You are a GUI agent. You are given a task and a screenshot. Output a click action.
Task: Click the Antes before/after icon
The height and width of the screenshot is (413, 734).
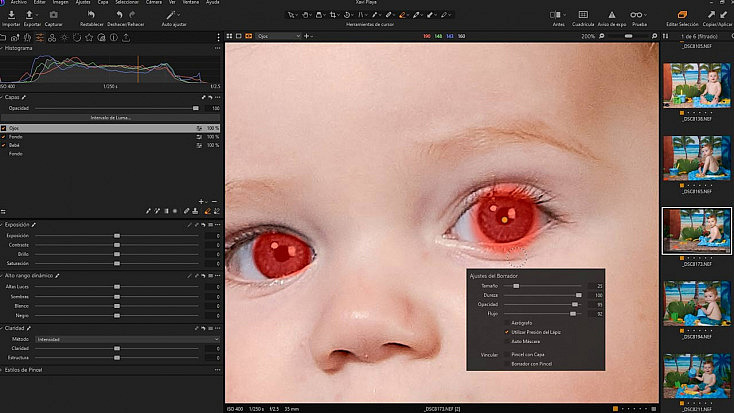pyautogui.click(x=555, y=15)
